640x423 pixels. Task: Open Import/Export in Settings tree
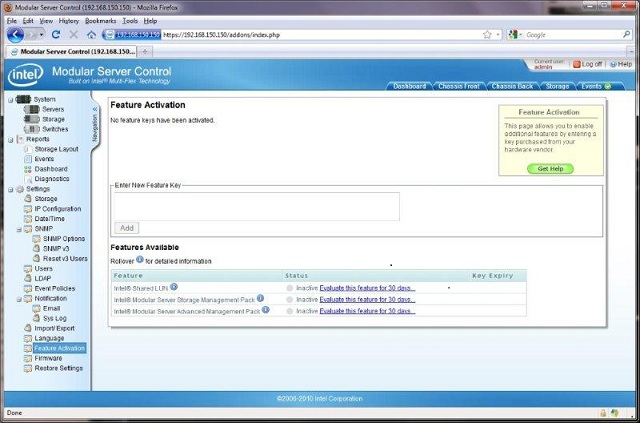(x=54, y=328)
